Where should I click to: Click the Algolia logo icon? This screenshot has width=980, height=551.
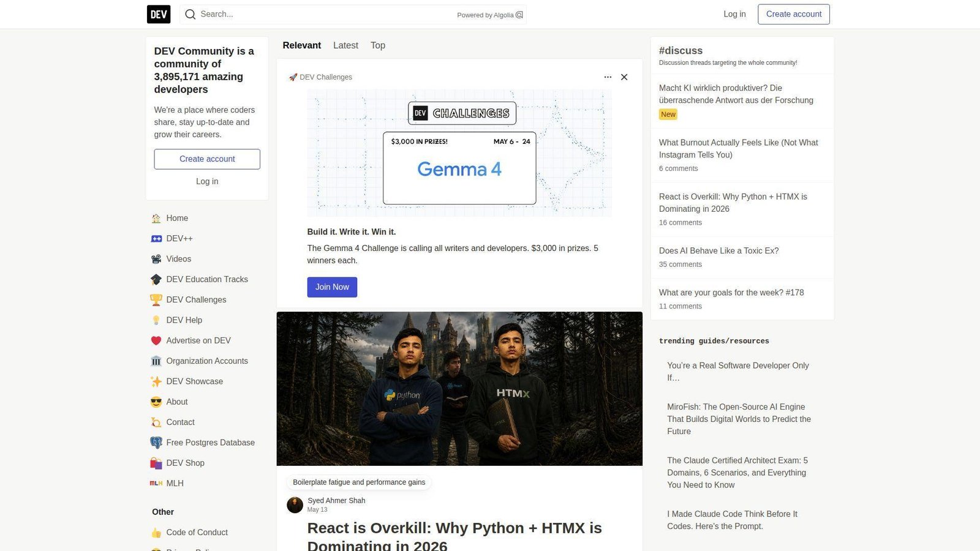(519, 15)
